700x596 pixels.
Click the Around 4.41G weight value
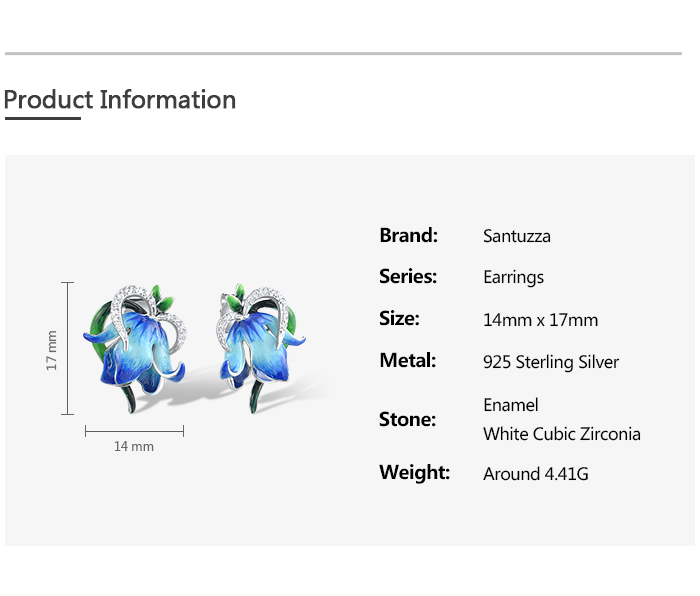[536, 474]
